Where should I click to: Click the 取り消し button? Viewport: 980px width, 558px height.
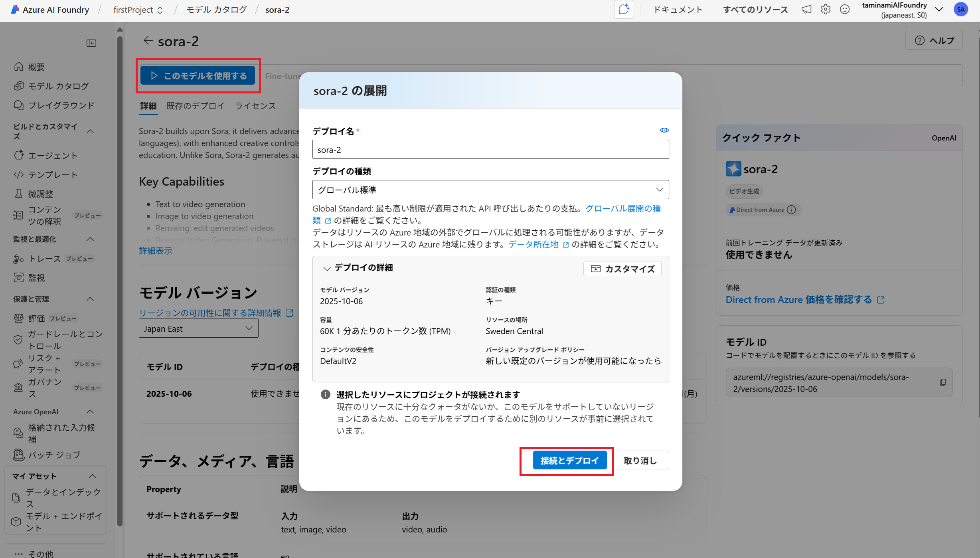(x=640, y=461)
